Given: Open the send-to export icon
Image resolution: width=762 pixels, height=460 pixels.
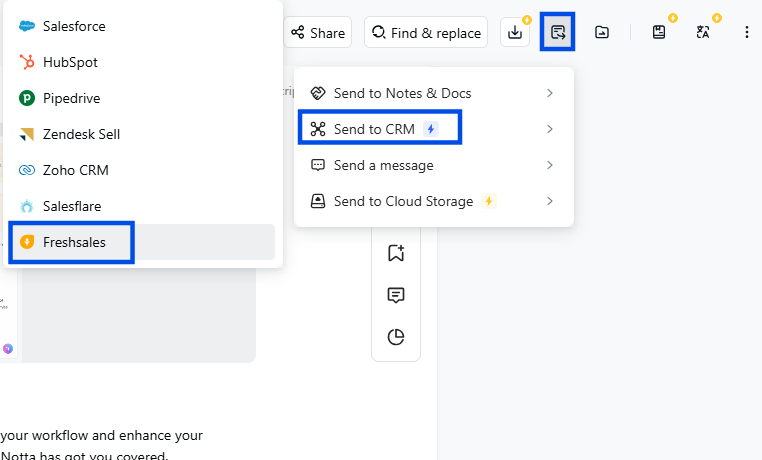Looking at the screenshot, I should coord(557,32).
